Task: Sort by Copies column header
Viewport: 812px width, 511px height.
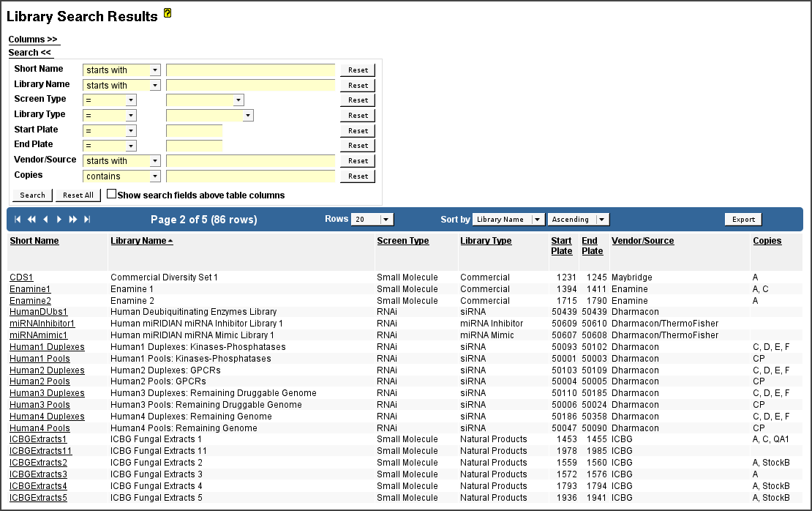Action: (x=767, y=240)
